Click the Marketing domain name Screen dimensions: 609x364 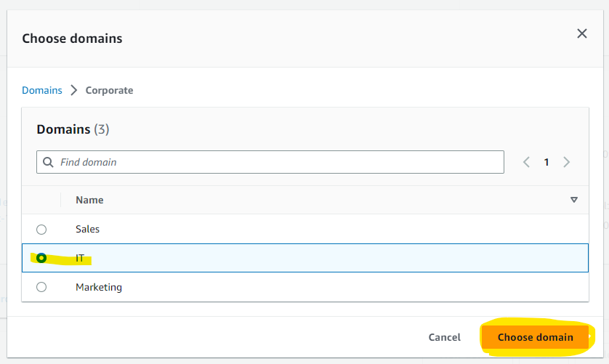(99, 287)
